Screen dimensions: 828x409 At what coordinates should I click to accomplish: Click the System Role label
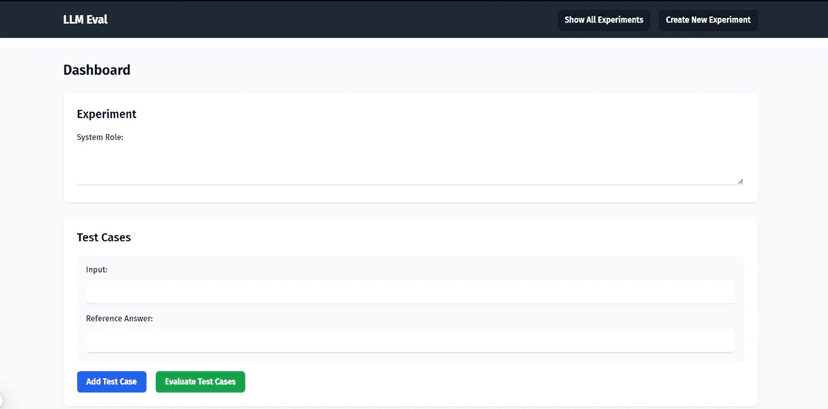(100, 137)
